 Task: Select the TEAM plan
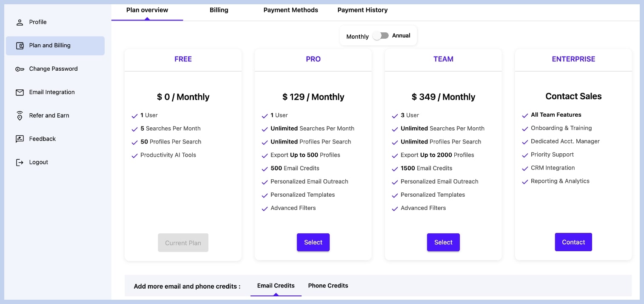(x=443, y=242)
